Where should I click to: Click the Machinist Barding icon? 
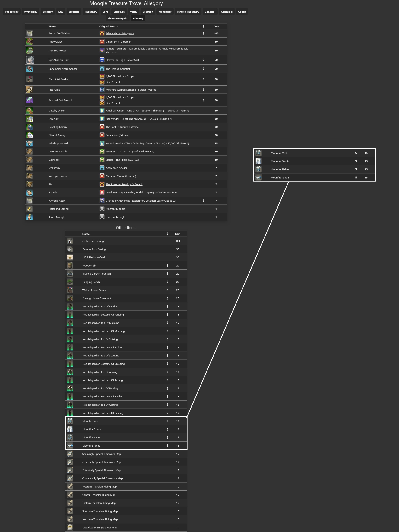pyautogui.click(x=29, y=79)
